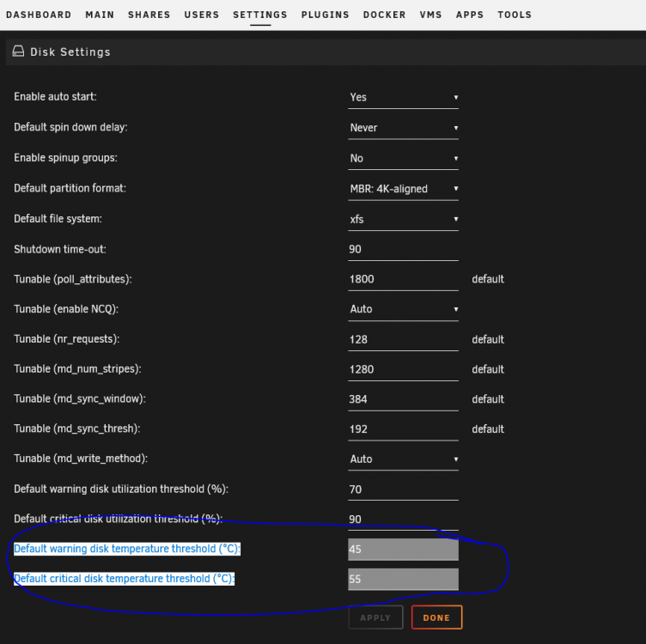Viewport: 646px width, 644px height.
Task: Expand the md_write_method dropdown
Action: pyautogui.click(x=403, y=459)
